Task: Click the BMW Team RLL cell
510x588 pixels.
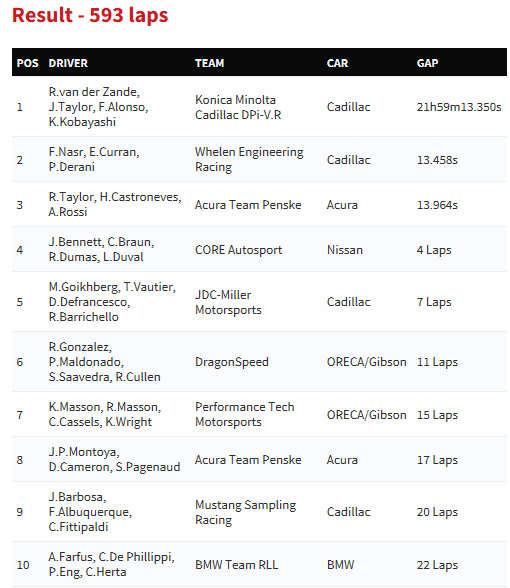Action: [x=236, y=565]
